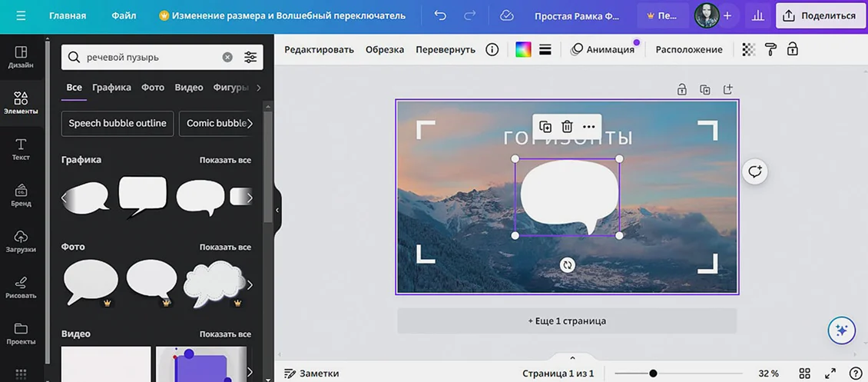Open the Elements sidebar panel

21,104
